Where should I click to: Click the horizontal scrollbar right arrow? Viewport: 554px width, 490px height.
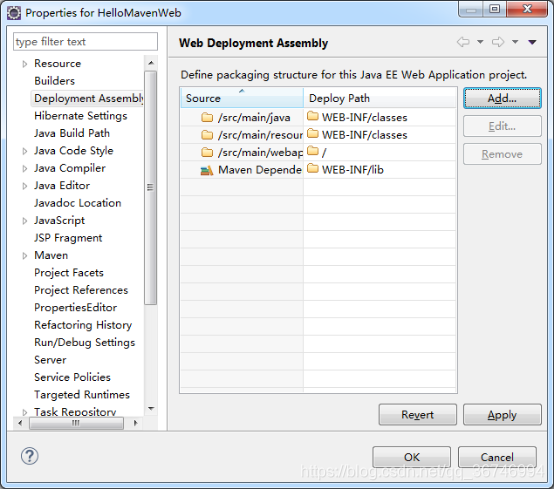[x=136, y=423]
